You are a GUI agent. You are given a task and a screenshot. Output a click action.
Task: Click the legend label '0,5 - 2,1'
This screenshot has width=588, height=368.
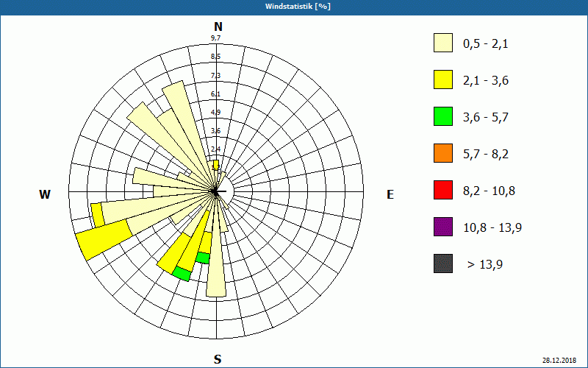tap(485, 44)
